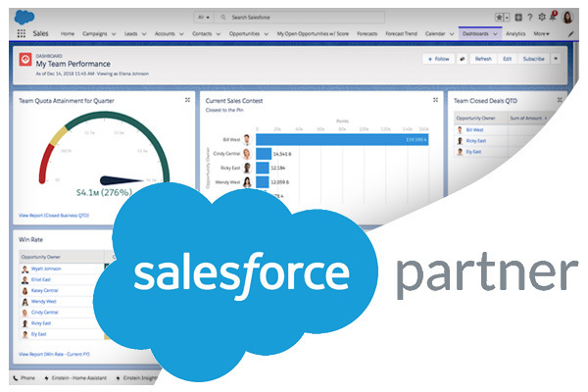Expand the Current Sales Contest widget
Viewport: 588px width, 392px height.
tap(435, 100)
